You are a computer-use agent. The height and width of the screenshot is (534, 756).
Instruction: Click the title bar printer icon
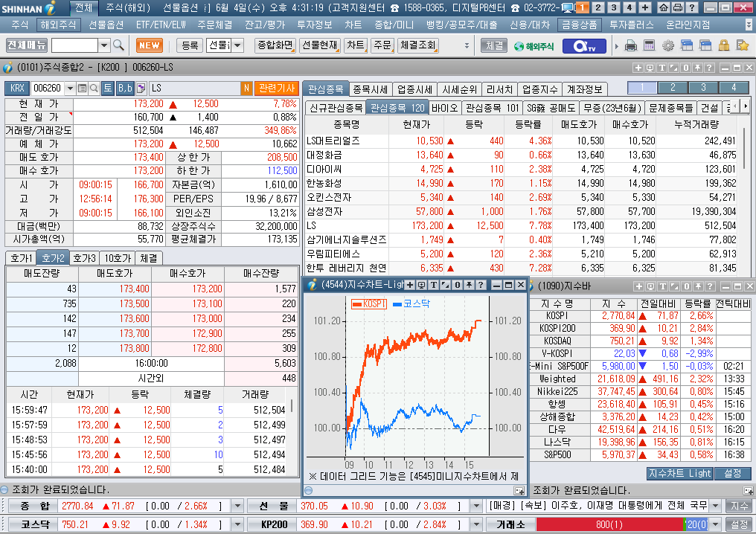[678, 7]
